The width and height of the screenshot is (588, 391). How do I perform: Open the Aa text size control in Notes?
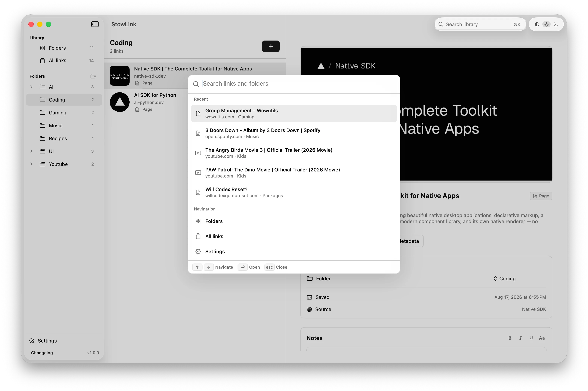pos(542,338)
